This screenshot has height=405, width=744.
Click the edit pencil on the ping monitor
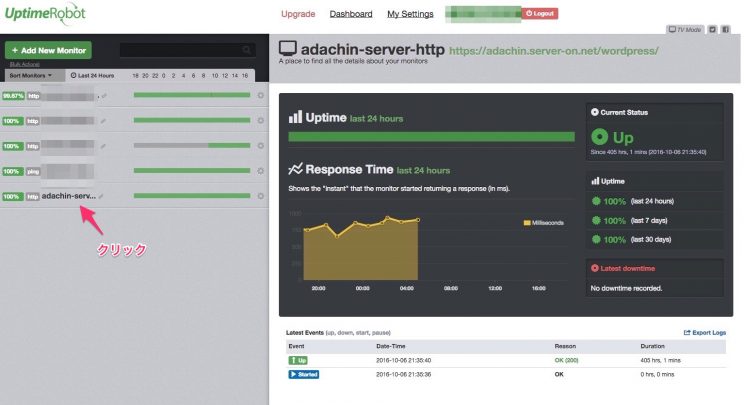point(102,171)
